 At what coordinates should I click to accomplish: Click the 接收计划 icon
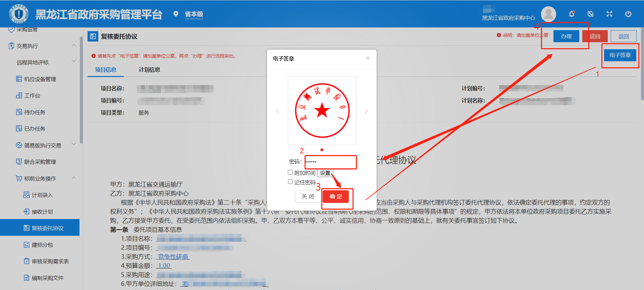click(x=26, y=211)
